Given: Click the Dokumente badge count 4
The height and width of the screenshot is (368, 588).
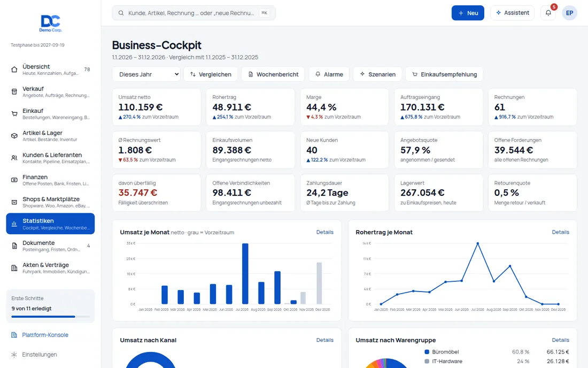Looking at the screenshot, I should (89, 246).
